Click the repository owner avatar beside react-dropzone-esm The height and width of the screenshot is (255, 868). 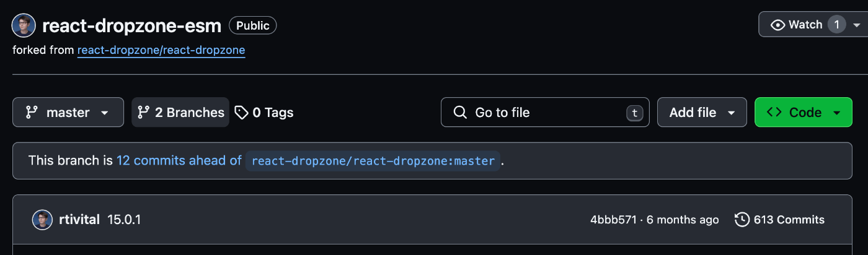tap(24, 25)
